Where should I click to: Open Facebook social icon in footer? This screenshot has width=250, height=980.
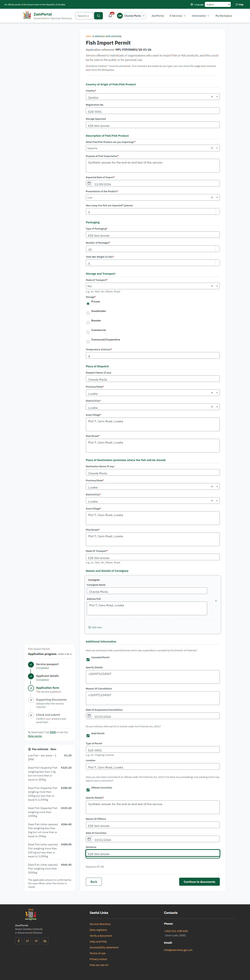[x=19, y=941]
